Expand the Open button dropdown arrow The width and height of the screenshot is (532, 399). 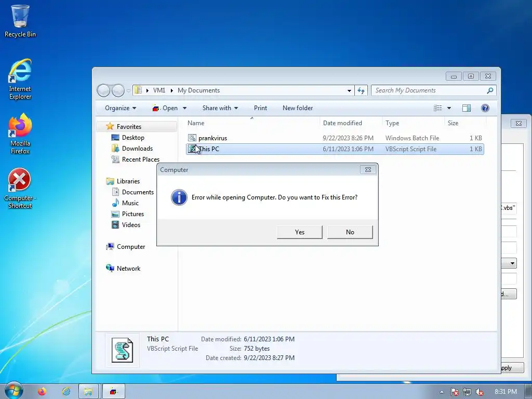pyautogui.click(x=184, y=108)
